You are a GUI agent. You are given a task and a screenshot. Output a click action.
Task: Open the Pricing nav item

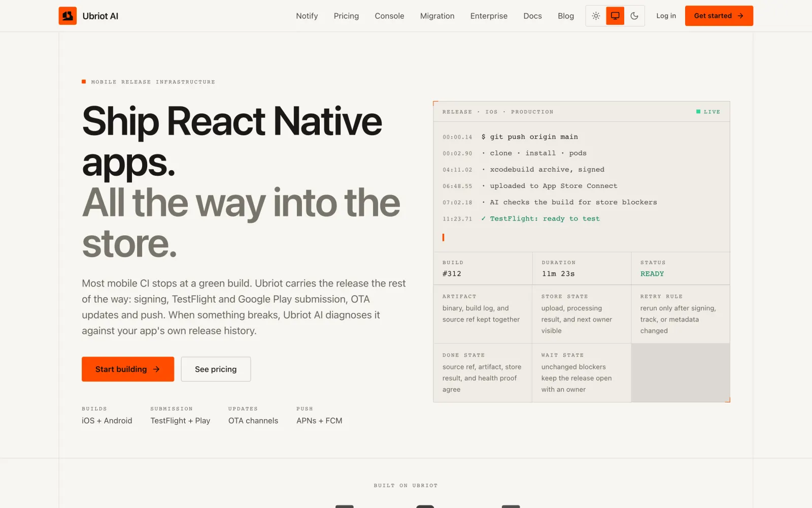pyautogui.click(x=346, y=16)
